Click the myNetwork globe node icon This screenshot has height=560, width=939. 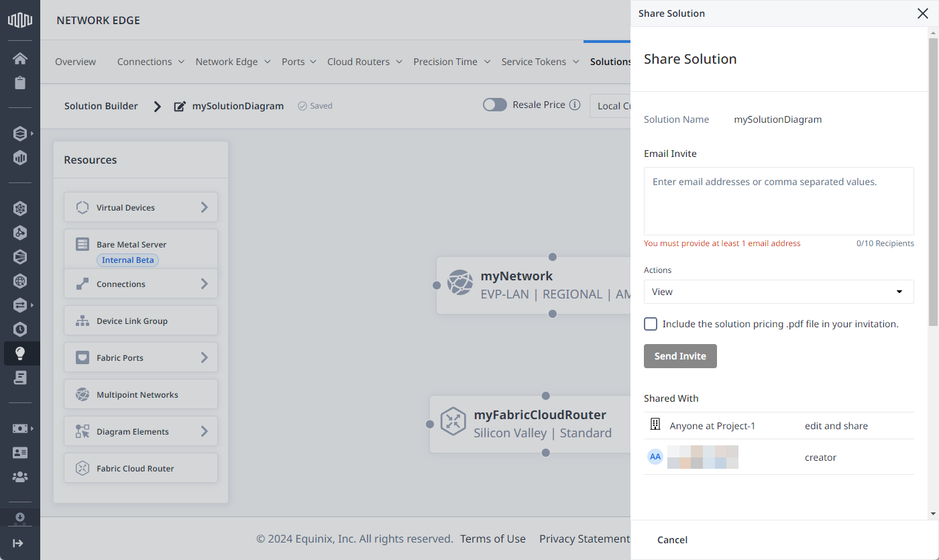(460, 283)
